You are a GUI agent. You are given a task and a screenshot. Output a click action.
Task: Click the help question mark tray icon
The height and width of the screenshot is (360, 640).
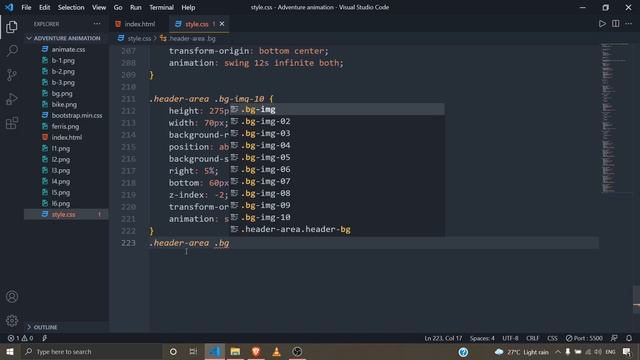coord(463,352)
